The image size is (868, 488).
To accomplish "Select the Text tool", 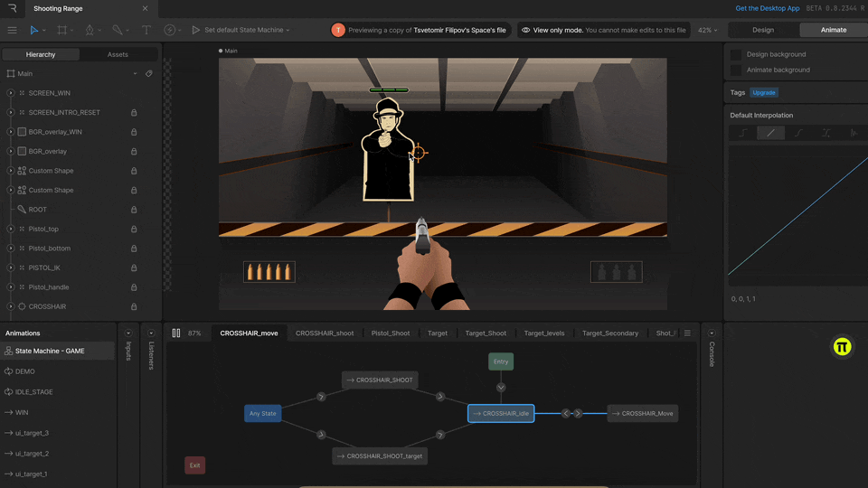I will (x=146, y=30).
